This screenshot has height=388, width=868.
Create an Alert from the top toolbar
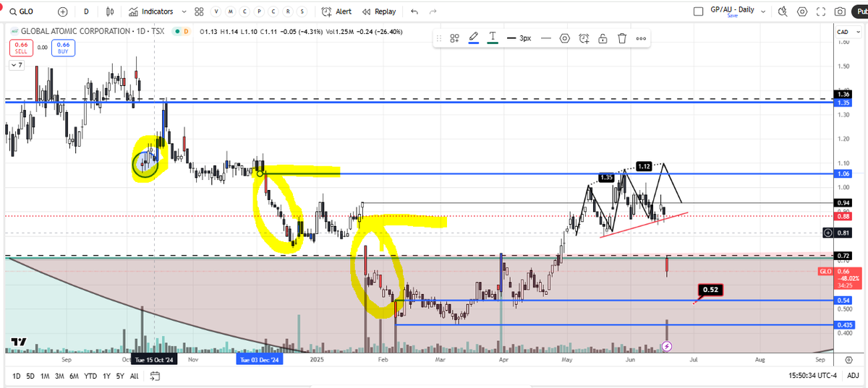pos(336,12)
